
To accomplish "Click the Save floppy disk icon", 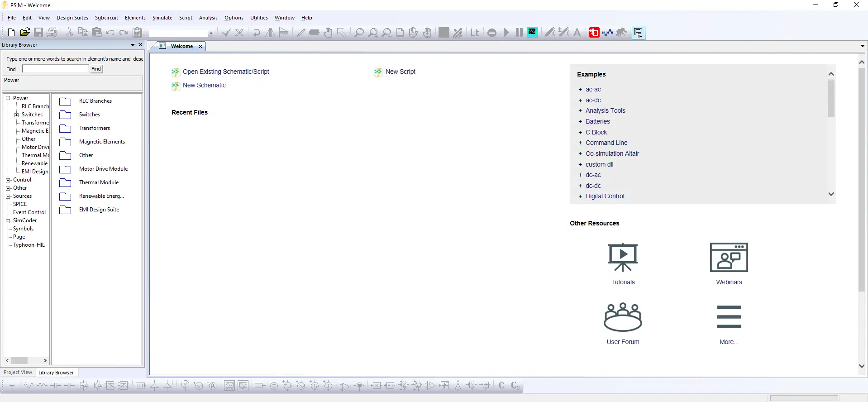I will point(38,33).
